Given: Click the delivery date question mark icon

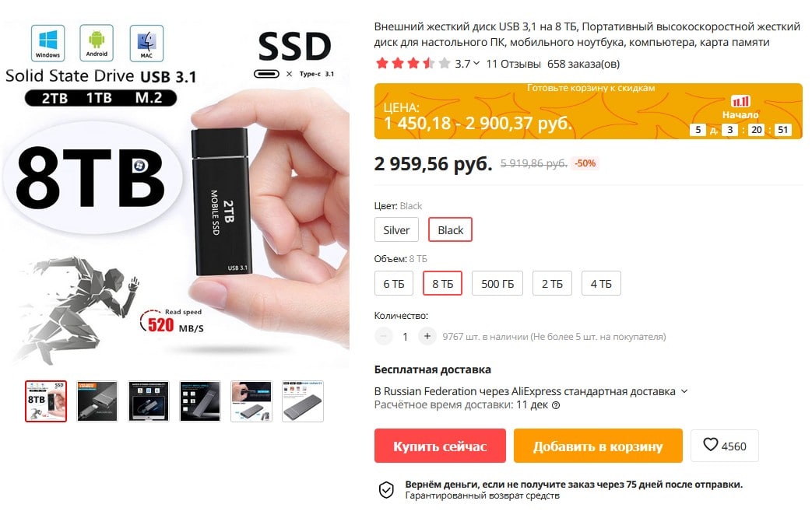Looking at the screenshot, I should tap(556, 405).
